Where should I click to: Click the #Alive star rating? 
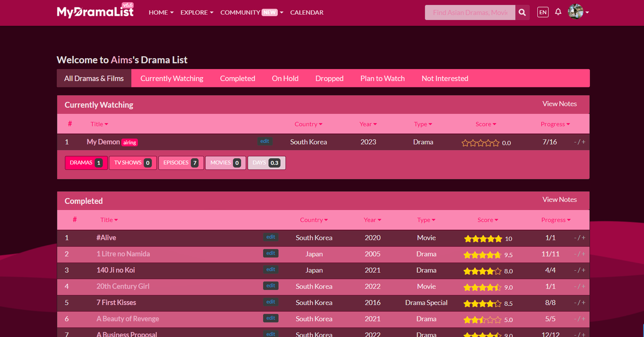pyautogui.click(x=483, y=238)
